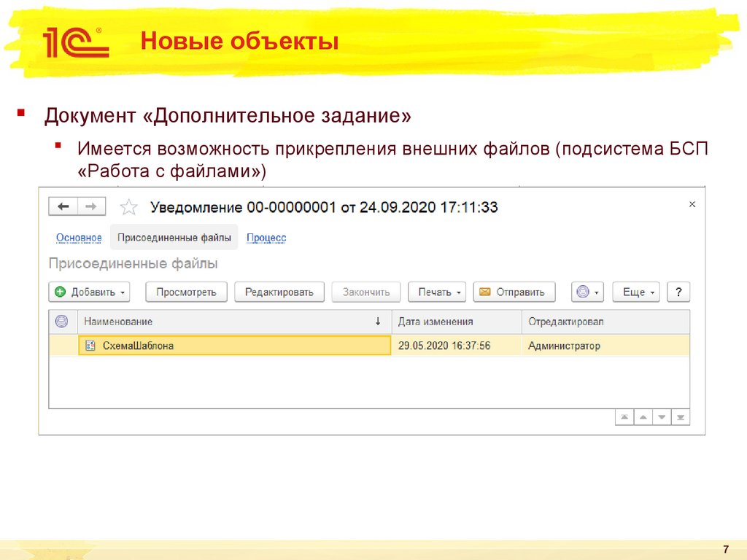Click the Редактировать button
Screen dimensions: 747x560
pos(281,291)
